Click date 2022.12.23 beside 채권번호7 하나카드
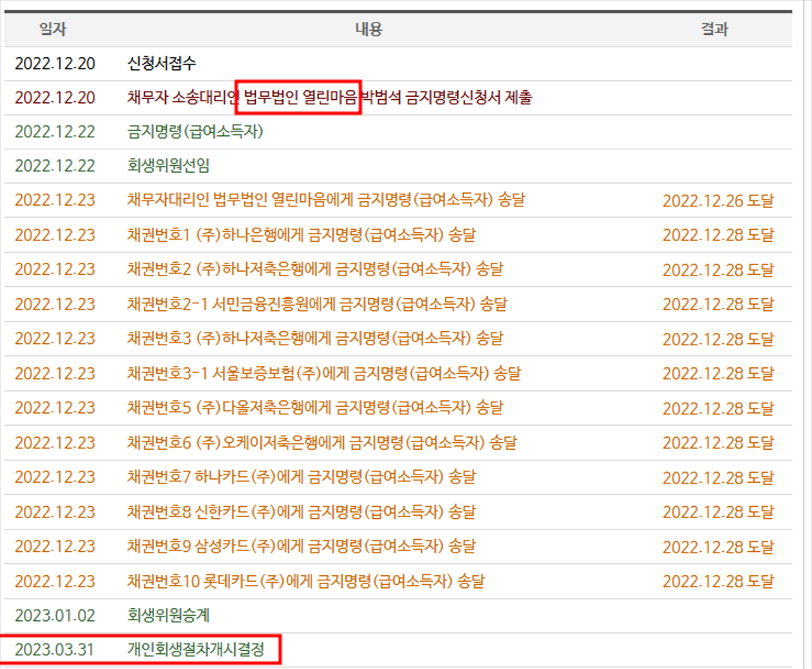The width and height of the screenshot is (812, 669). point(55,478)
